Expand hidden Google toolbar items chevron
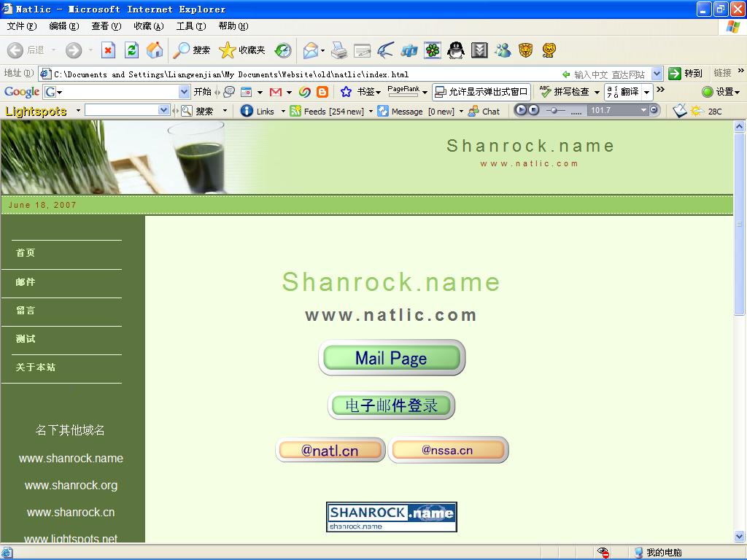747x560 pixels. 660,90
